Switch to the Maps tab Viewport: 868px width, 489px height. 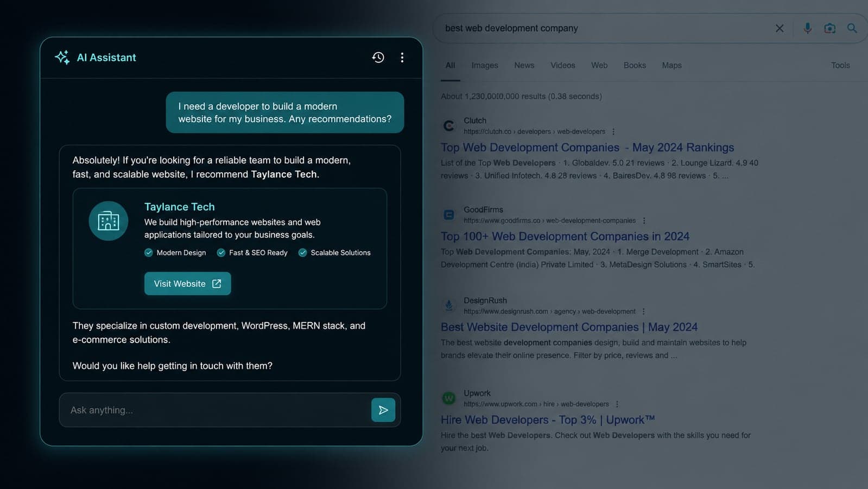pyautogui.click(x=672, y=65)
